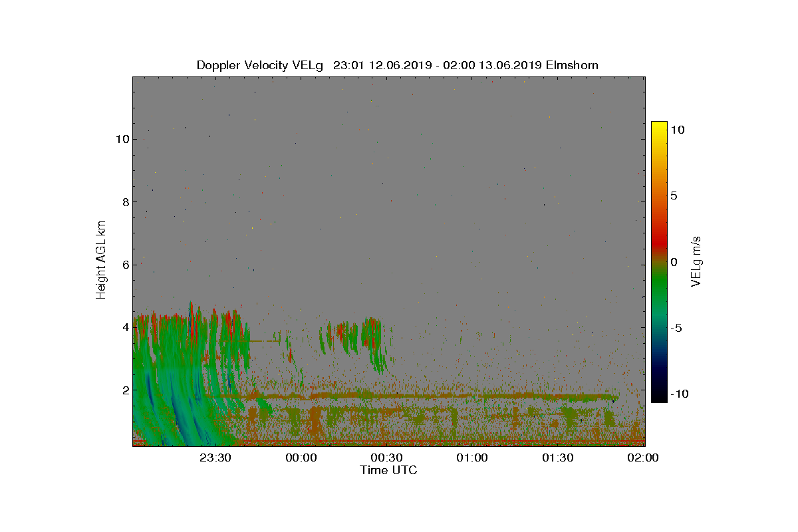This screenshot has height=532, width=798.
Task: Click the colorbar tick label "-5"
Action: click(x=676, y=328)
